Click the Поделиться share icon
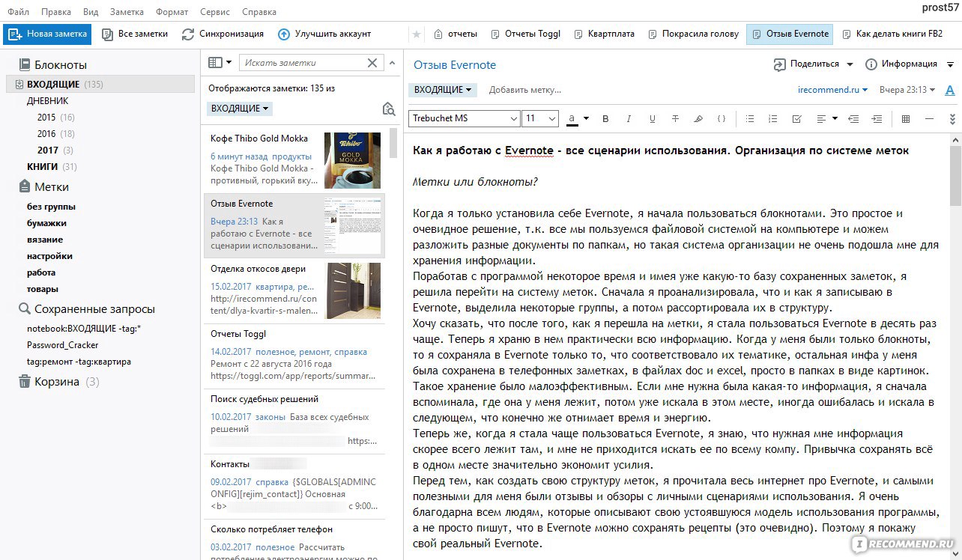 tap(780, 64)
